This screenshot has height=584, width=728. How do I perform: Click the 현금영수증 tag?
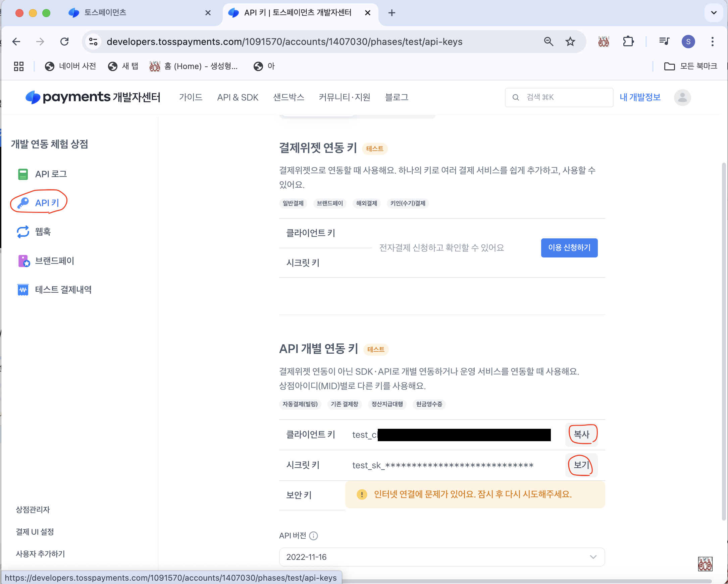[429, 404]
